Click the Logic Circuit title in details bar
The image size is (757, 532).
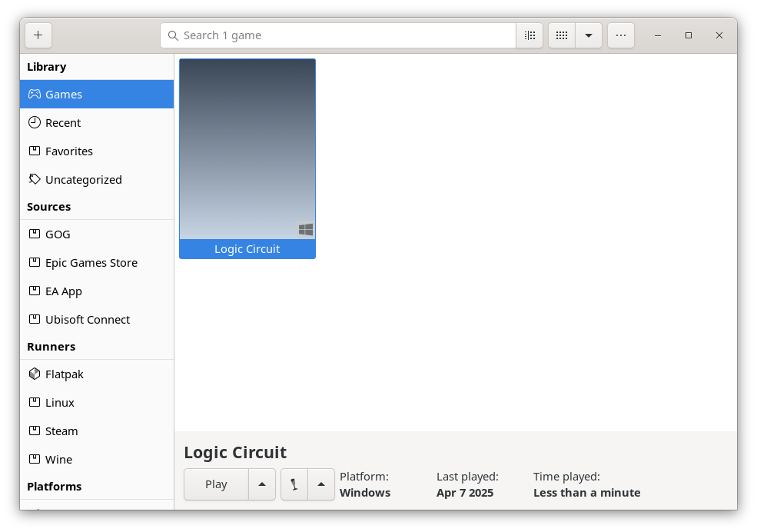tap(235, 452)
